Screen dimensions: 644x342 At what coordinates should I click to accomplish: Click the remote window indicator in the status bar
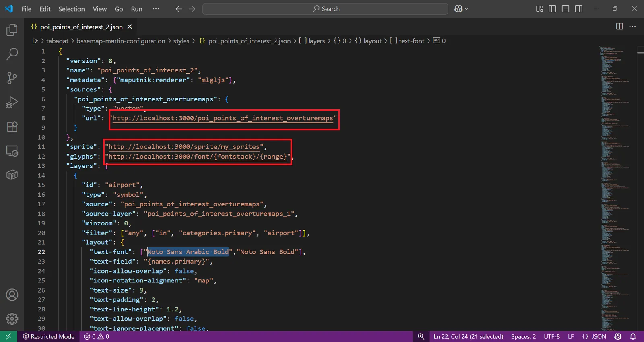coord(8,336)
